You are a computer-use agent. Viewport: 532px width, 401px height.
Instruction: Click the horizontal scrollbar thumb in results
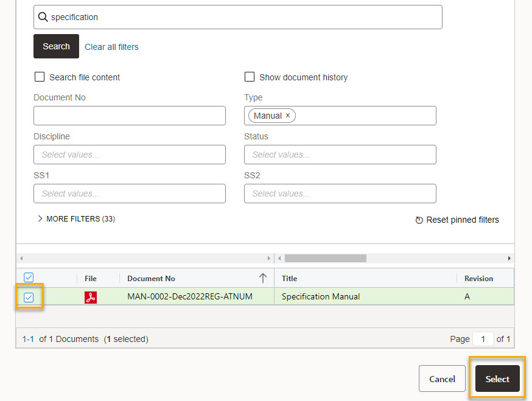point(326,258)
